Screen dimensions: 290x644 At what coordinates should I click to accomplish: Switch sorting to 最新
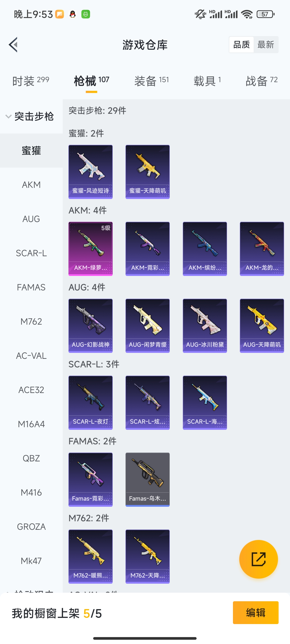coord(266,45)
